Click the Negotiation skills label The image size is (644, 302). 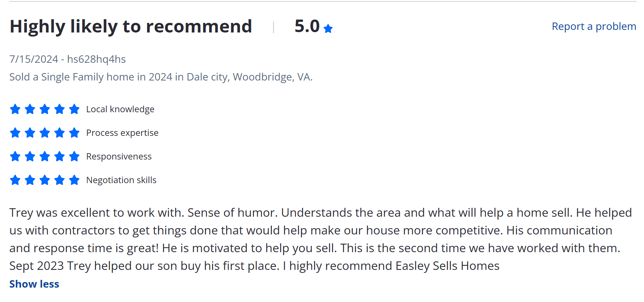pos(121,180)
